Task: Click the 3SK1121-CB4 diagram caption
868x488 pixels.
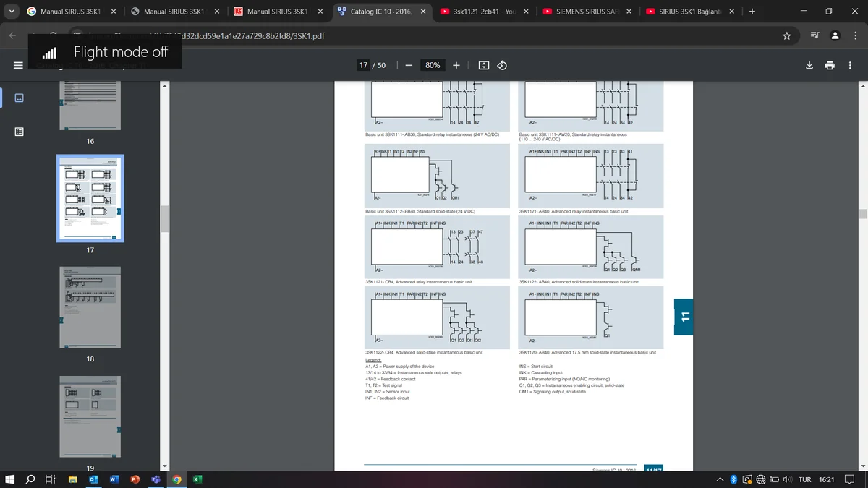Action: 419,281
